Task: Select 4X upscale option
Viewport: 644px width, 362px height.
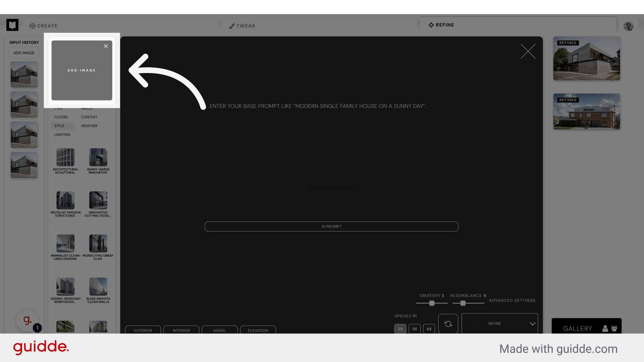Action: [x=429, y=329]
